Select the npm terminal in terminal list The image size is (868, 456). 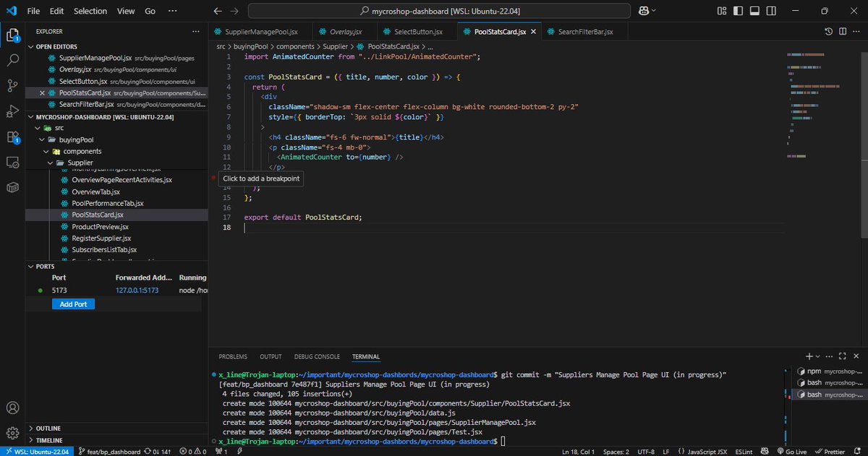[x=830, y=371]
